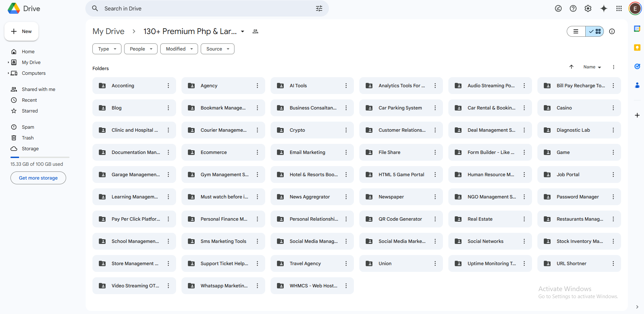The width and height of the screenshot is (644, 314).
Task: Click the hide side panel arrow
Action: 637,307
